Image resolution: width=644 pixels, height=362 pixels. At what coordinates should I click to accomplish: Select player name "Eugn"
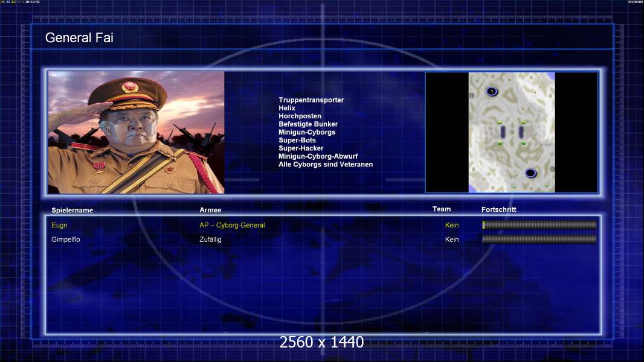pyautogui.click(x=59, y=225)
